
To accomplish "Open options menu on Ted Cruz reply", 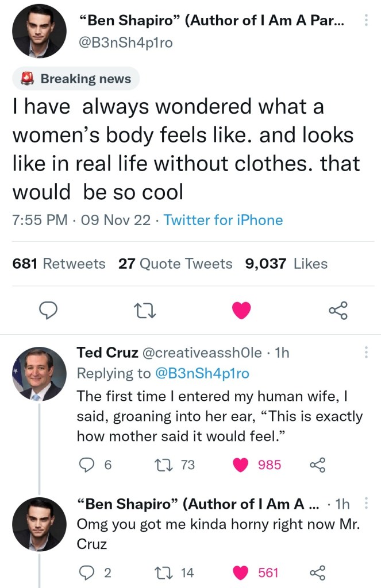I will click(x=365, y=353).
